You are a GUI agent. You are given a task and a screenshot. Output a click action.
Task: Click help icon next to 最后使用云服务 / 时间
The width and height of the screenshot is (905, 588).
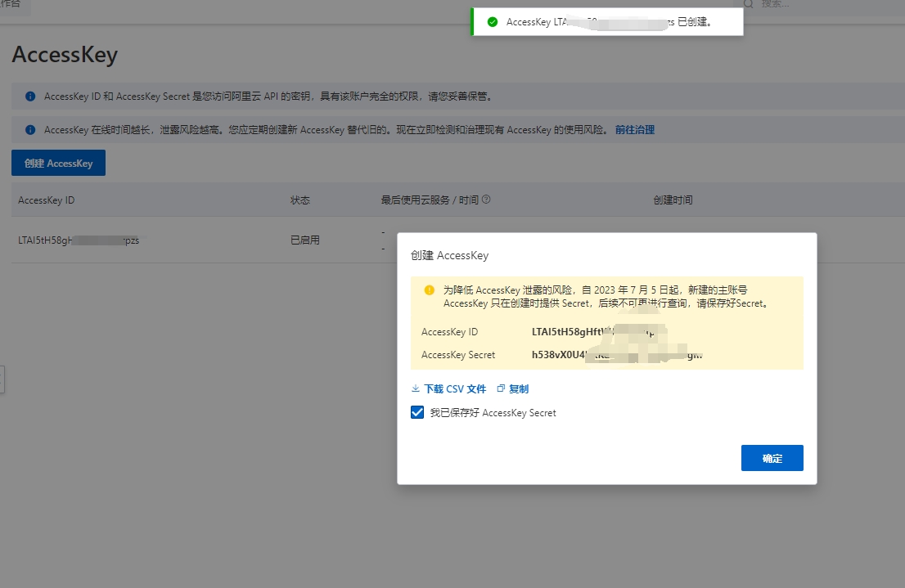point(486,200)
